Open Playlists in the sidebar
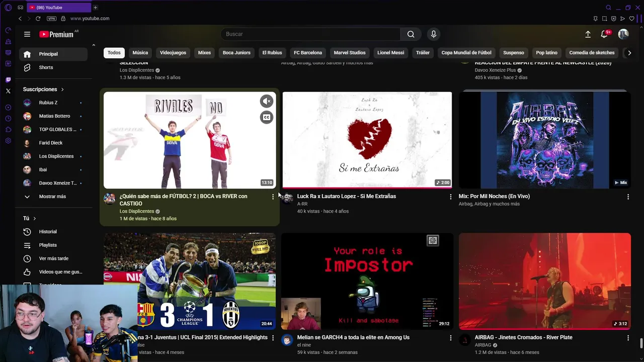 [53, 245]
